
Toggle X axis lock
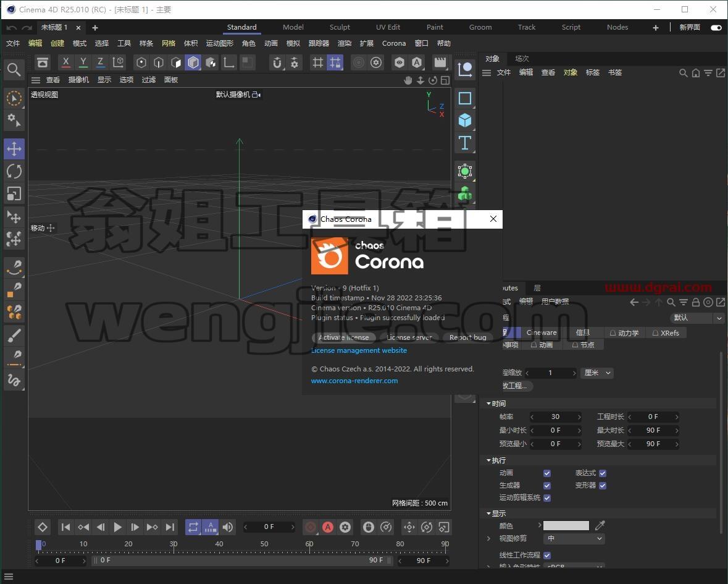pyautogui.click(x=66, y=62)
